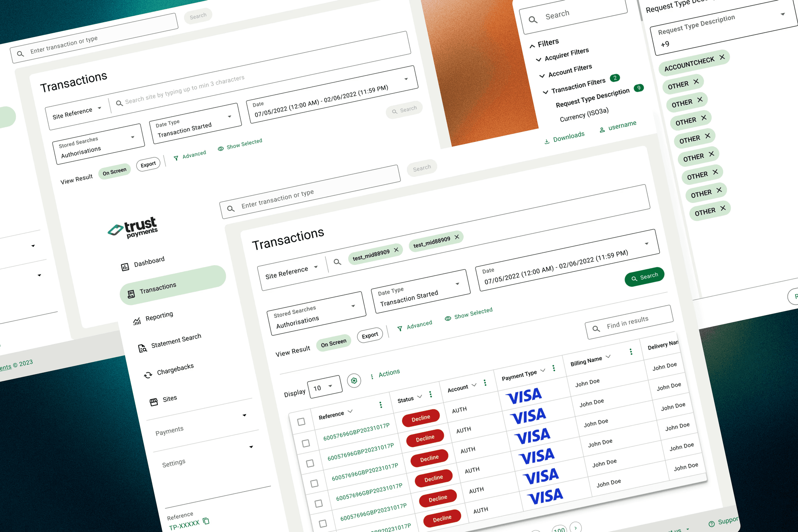Copy the TP-XXXXX reference
798x532 pixels.
click(x=206, y=521)
